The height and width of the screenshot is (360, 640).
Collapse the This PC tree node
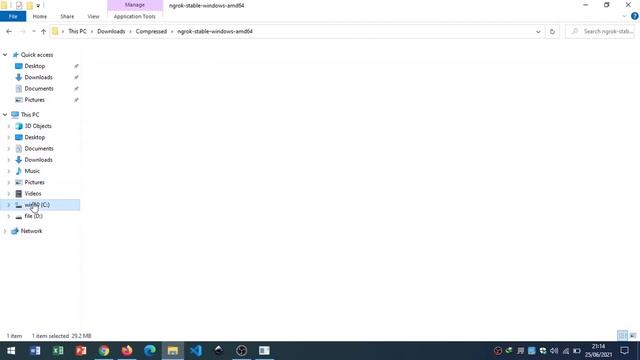coord(5,115)
